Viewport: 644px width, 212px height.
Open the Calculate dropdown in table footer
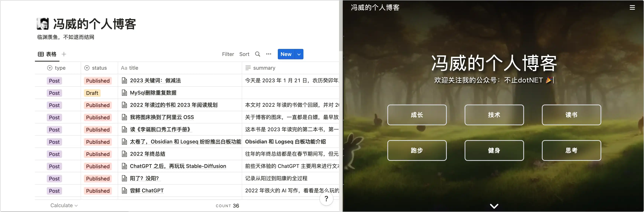[x=64, y=205]
